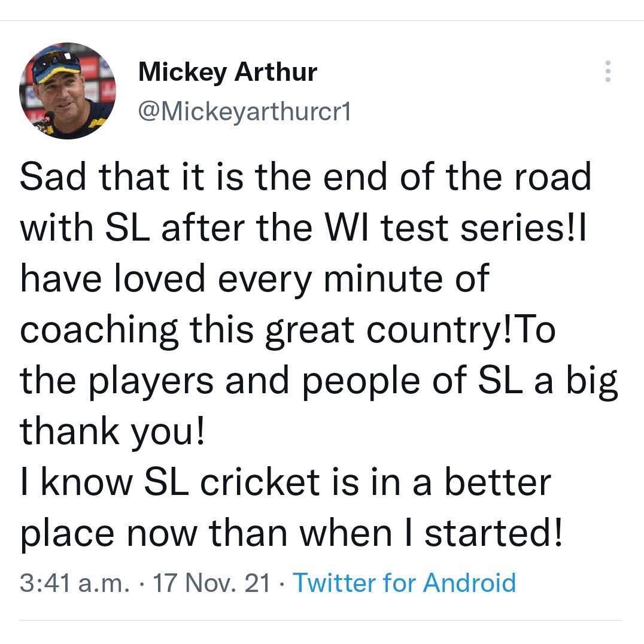The width and height of the screenshot is (644, 644).
Task: Click the 'thank you!' line
Action: point(112,432)
